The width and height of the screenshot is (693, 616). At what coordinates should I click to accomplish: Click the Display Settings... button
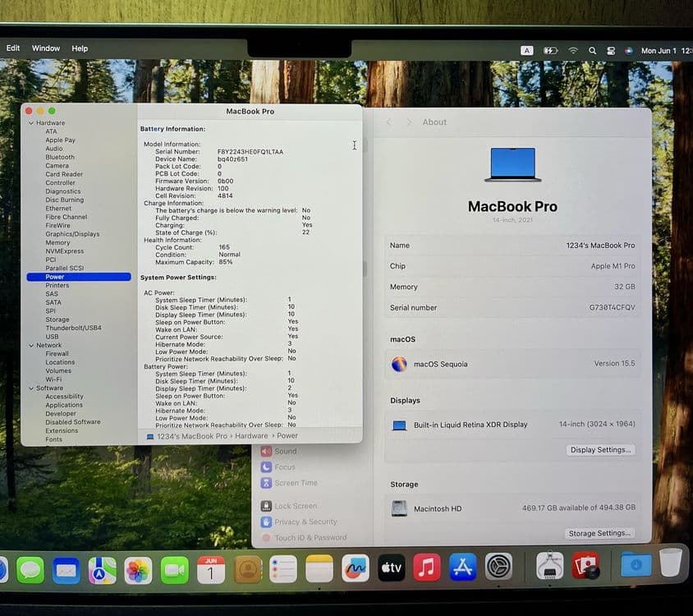(600, 450)
